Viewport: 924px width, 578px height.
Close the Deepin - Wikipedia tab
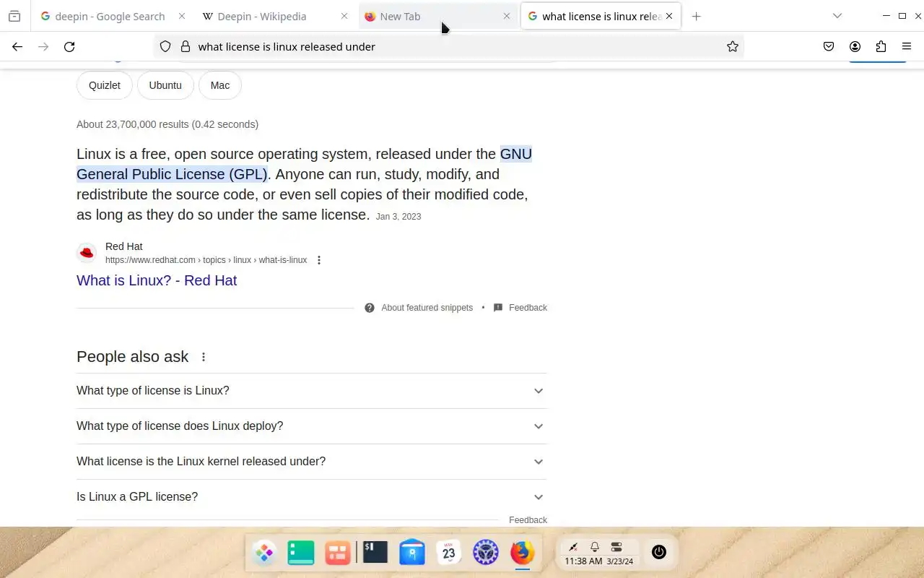[x=344, y=16]
